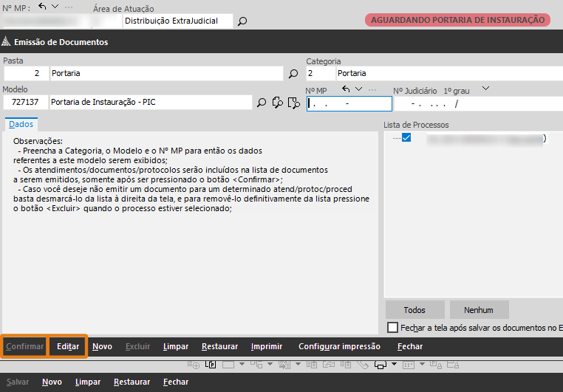Click the Pasta number field showing 2
The width and height of the screenshot is (563, 392).
click(26, 74)
